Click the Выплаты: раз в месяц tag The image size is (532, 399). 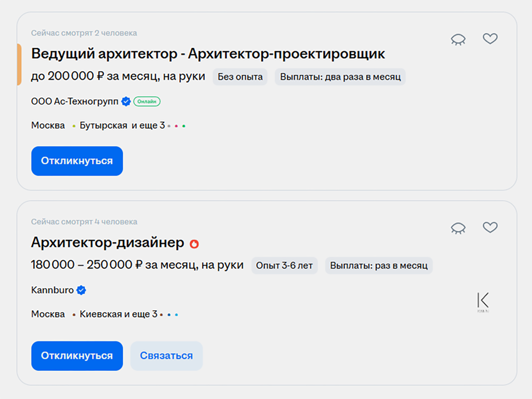pos(379,266)
